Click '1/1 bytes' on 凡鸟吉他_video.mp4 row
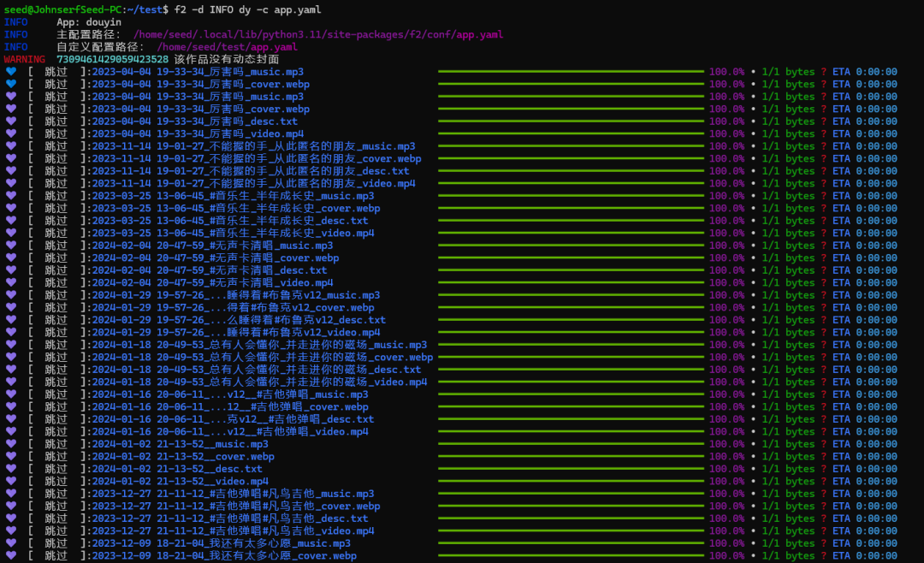The height and width of the screenshot is (563, 924). tap(788, 530)
